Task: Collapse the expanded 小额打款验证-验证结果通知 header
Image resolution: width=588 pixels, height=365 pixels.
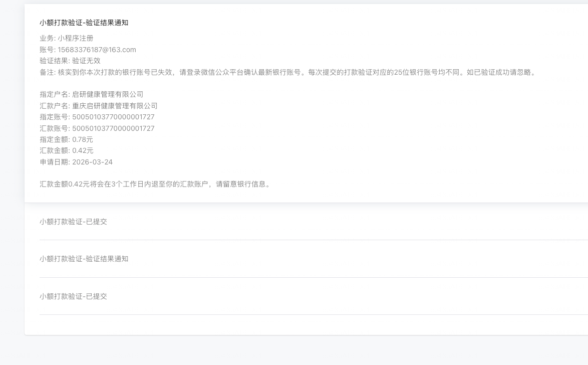Action: pos(84,23)
